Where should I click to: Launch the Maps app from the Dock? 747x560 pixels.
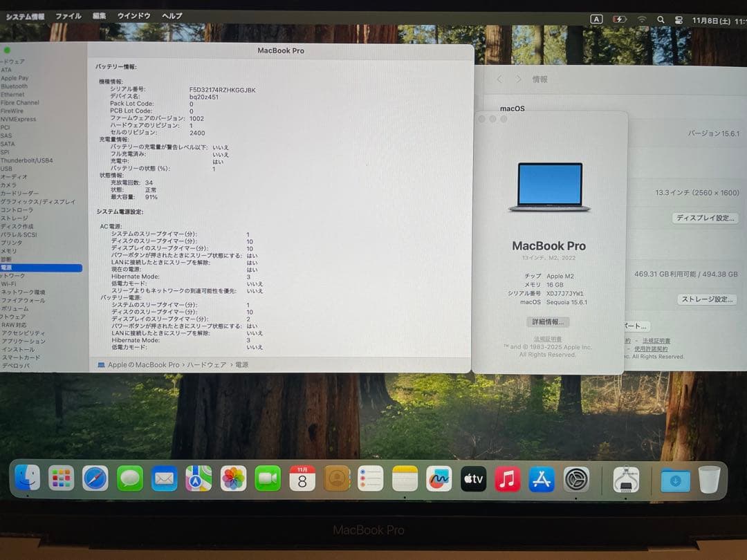pyautogui.click(x=199, y=478)
